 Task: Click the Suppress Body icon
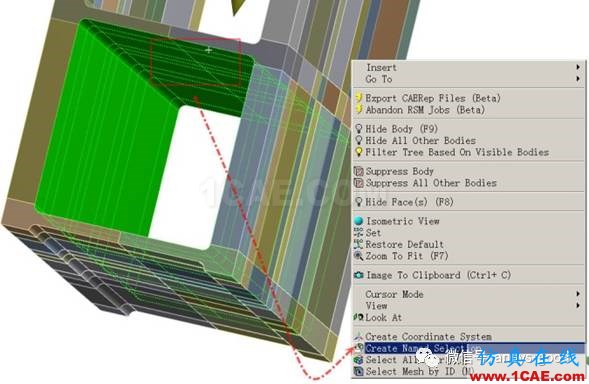tap(359, 171)
